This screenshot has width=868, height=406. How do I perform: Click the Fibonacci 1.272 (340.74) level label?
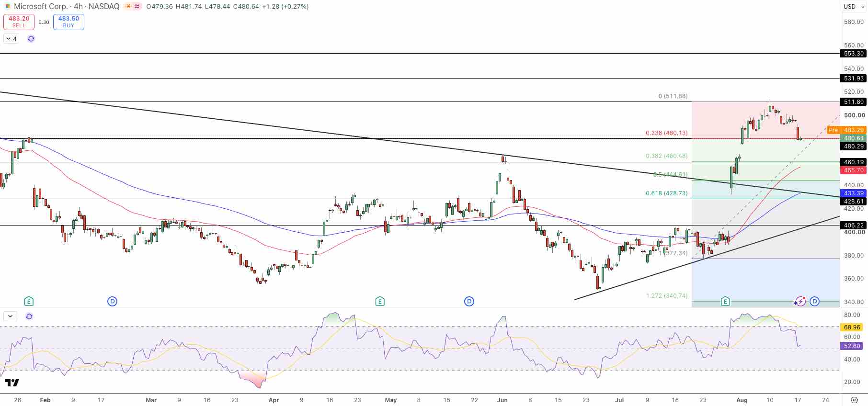point(666,296)
